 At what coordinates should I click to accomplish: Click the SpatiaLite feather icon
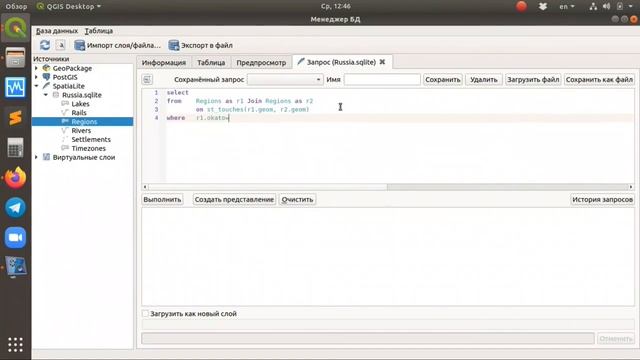tap(46, 86)
